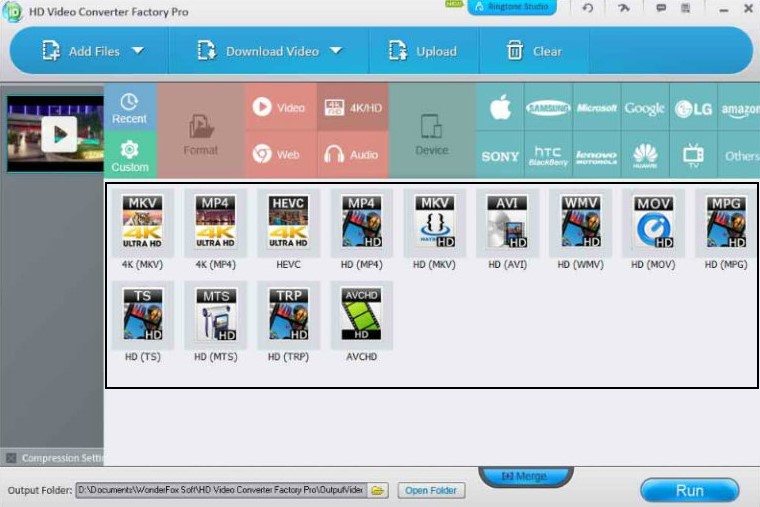Open TV device profiles
Screen dimensions: 760x507
click(693, 155)
